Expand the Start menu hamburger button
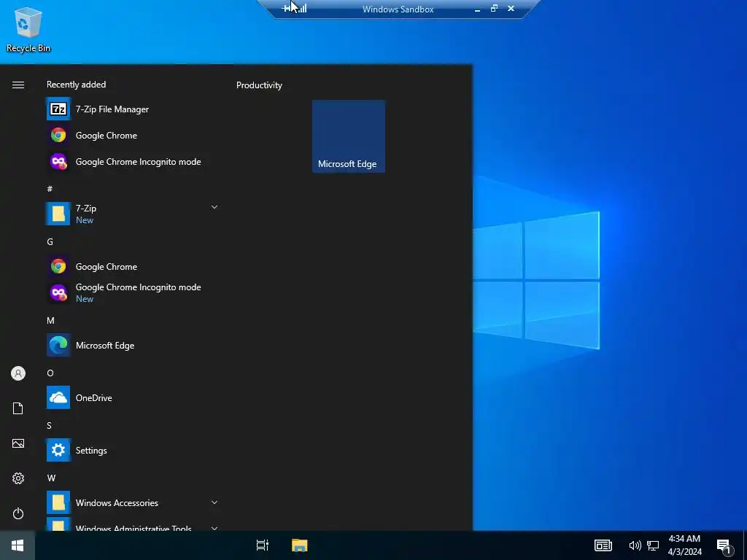Viewport: 747px width, 560px height. tap(18, 85)
